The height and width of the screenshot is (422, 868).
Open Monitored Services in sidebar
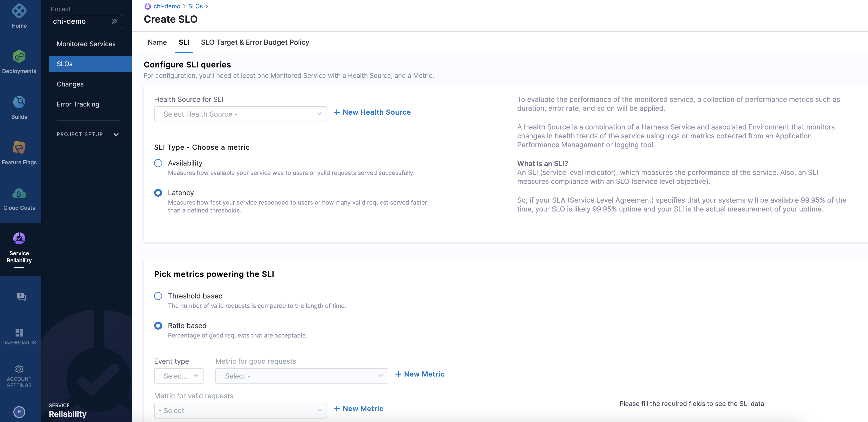coord(86,44)
